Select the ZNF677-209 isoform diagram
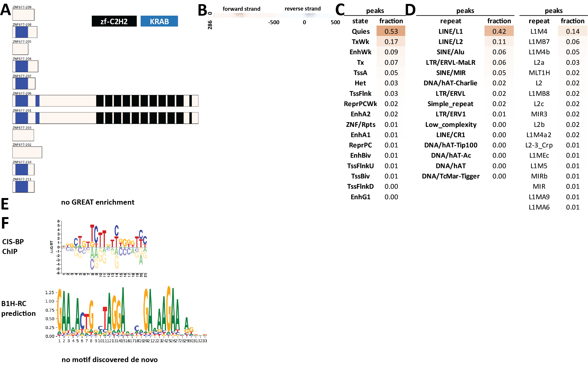Image resolution: width=588 pixels, height=365 pixels. tap(23, 15)
